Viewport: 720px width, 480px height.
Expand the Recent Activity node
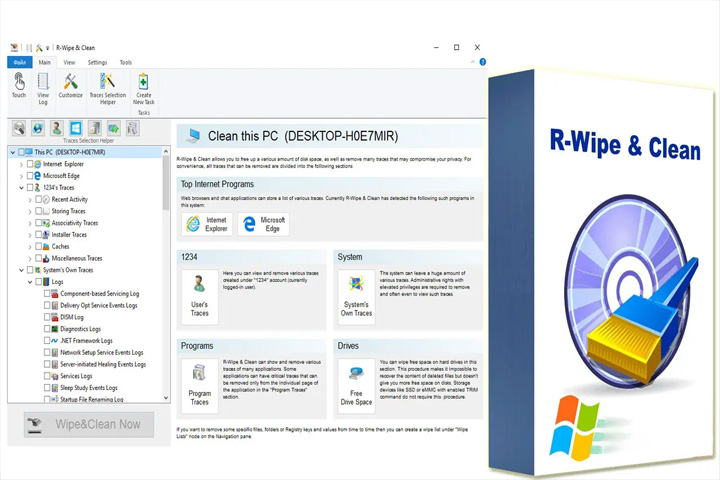click(x=30, y=199)
